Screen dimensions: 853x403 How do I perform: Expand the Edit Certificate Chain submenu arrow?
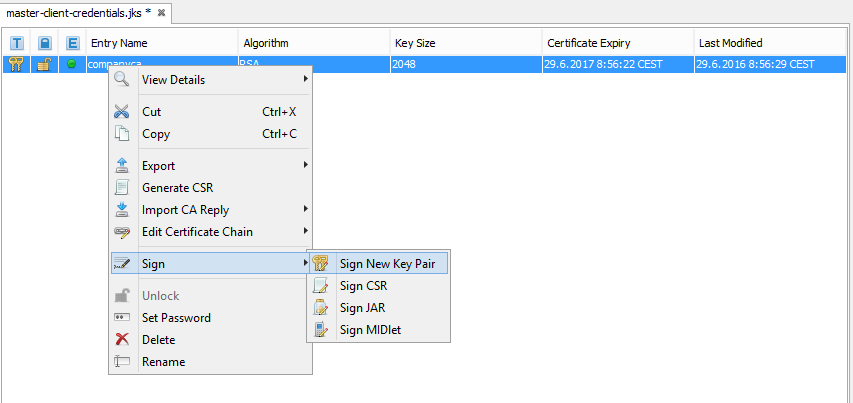[305, 232]
